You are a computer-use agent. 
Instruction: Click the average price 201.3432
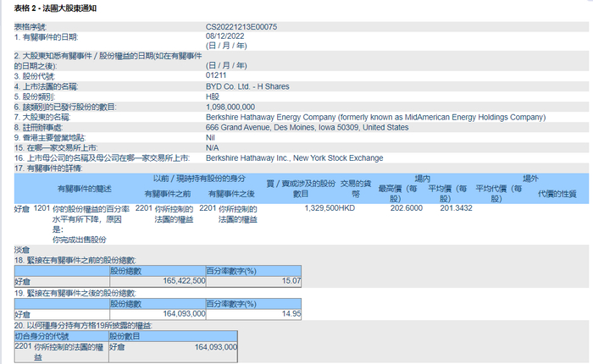click(x=456, y=208)
